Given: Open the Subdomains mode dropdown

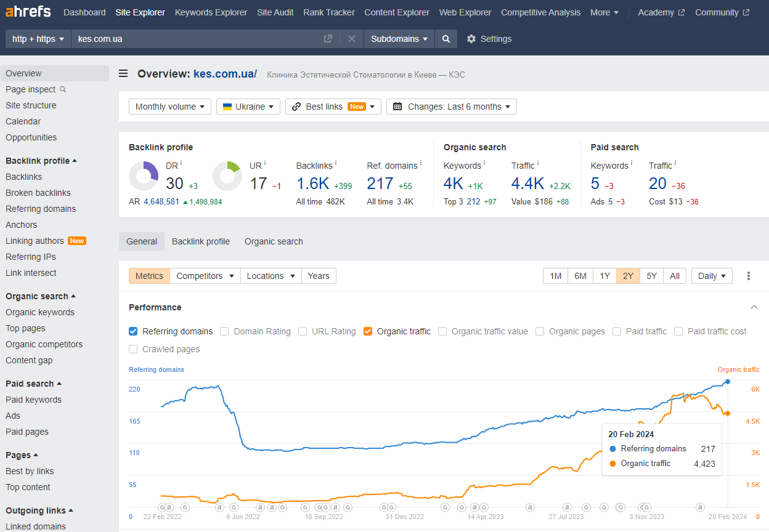Looking at the screenshot, I should coord(399,39).
